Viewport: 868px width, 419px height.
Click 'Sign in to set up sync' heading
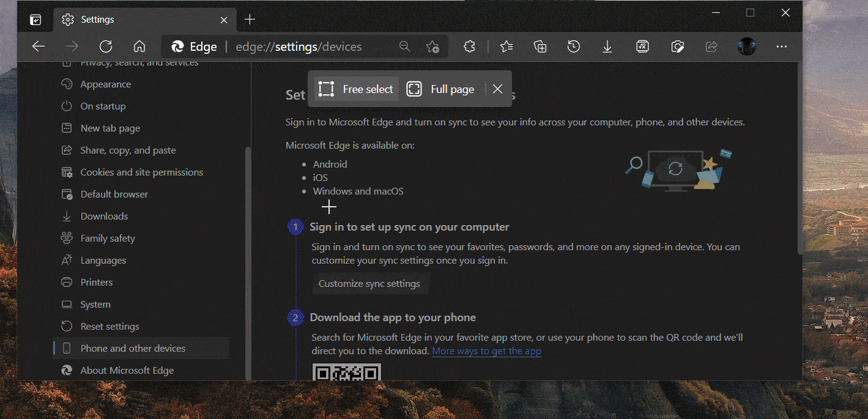tap(409, 227)
